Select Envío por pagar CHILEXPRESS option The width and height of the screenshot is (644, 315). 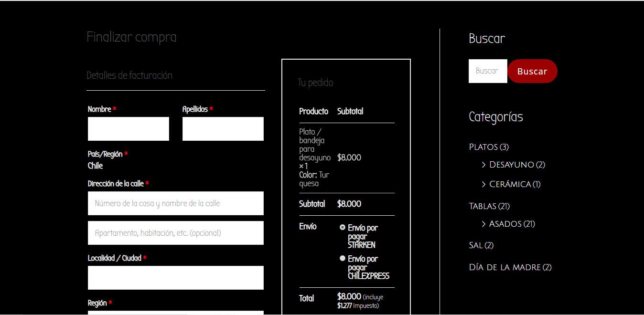point(343,258)
